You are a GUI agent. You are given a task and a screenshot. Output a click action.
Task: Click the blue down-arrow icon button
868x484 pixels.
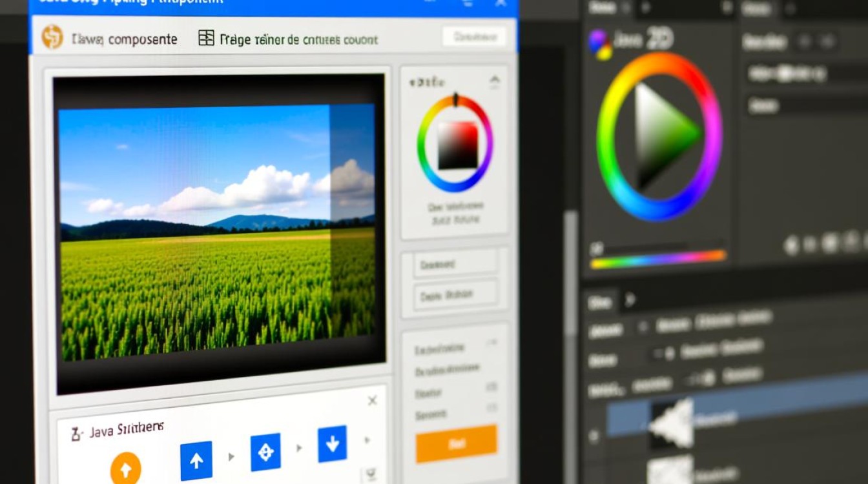332,443
